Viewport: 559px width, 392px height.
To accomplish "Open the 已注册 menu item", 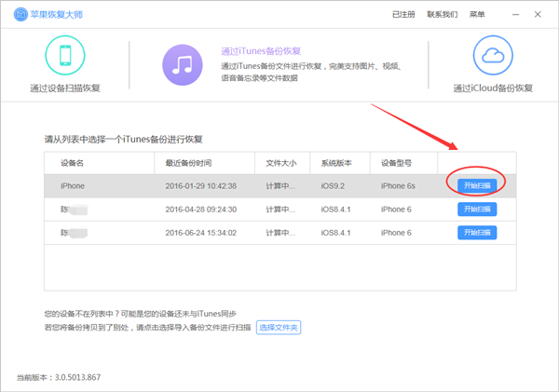I will click(403, 14).
